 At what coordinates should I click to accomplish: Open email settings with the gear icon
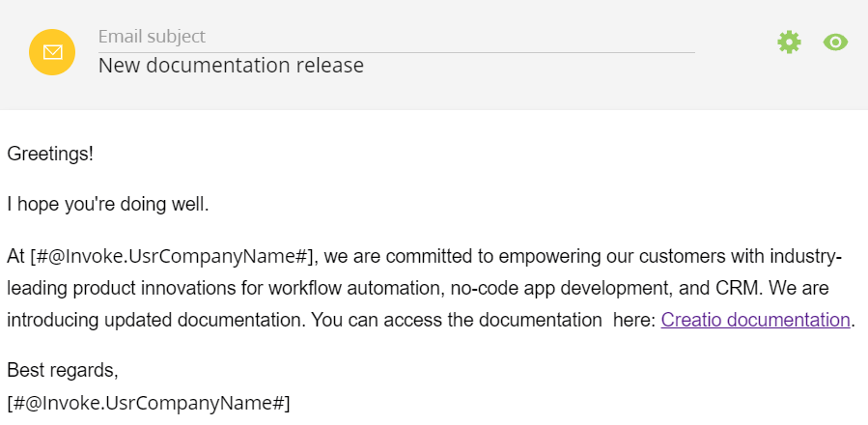(789, 42)
